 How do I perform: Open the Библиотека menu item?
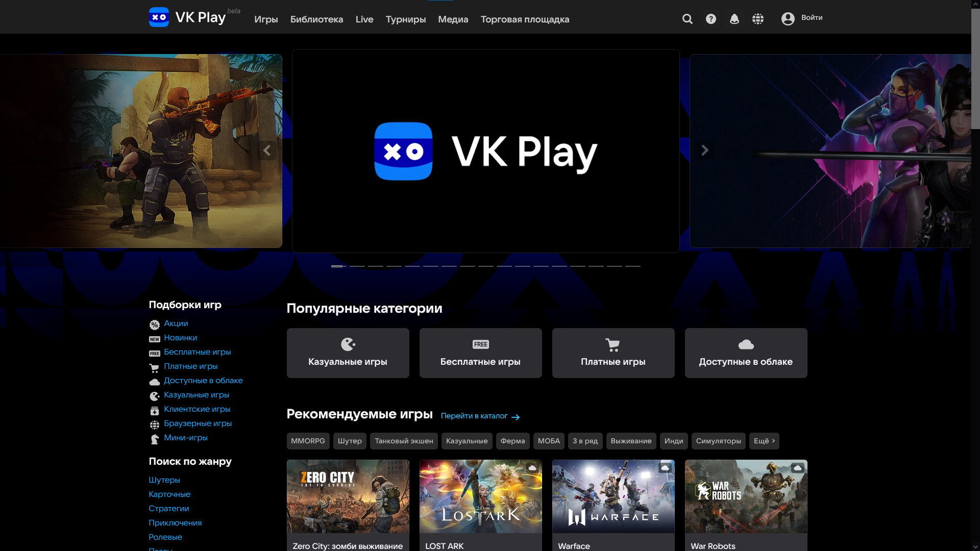coord(316,19)
